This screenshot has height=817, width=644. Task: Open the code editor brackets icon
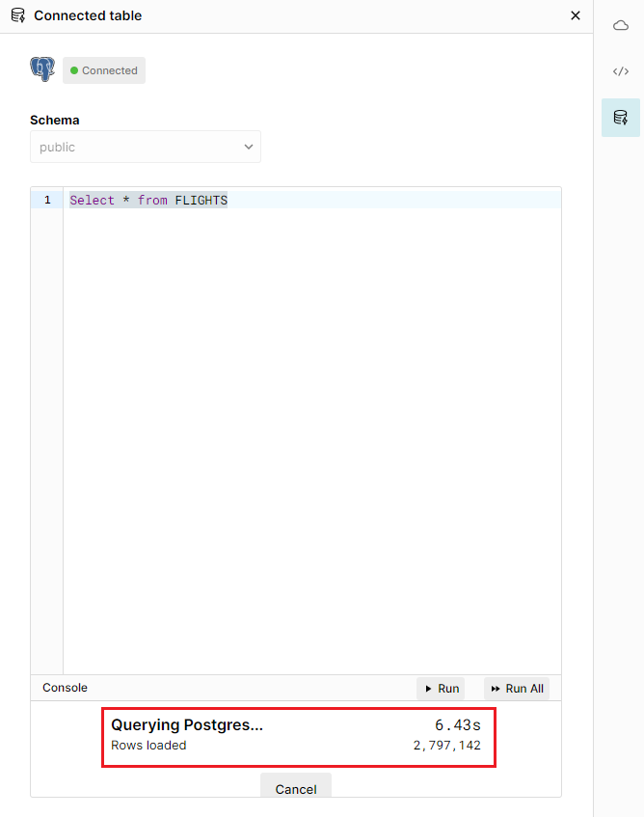point(621,71)
